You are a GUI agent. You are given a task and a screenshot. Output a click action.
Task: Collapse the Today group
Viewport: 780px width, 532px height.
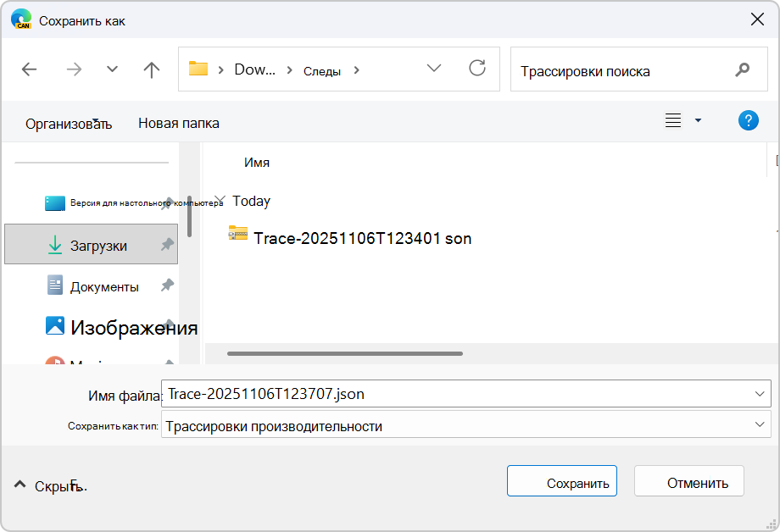[220, 201]
